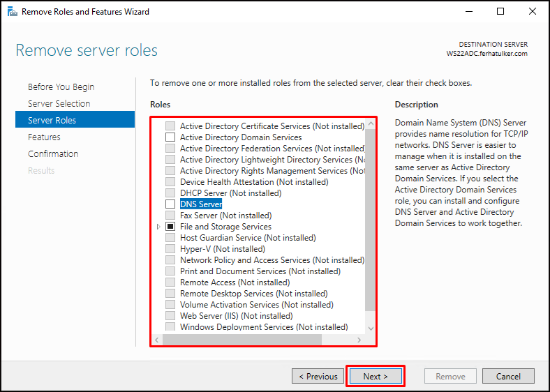
Task: Click roles list scroll left arrow
Action: click(x=157, y=340)
